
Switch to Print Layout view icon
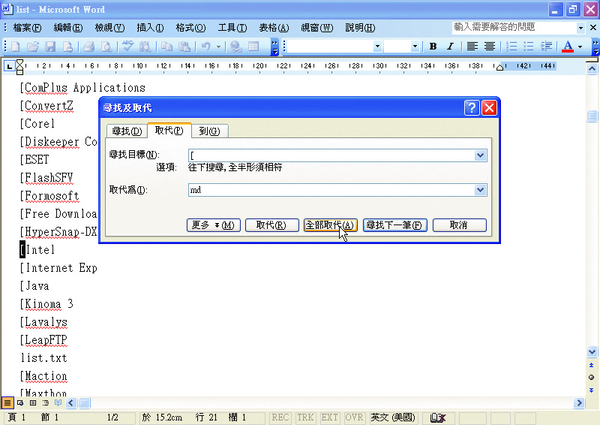(x=33, y=402)
